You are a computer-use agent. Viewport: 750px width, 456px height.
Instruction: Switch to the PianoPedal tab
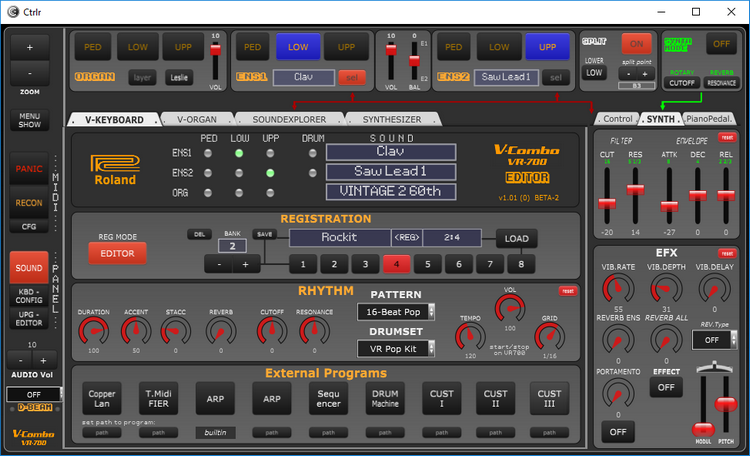[x=708, y=119]
